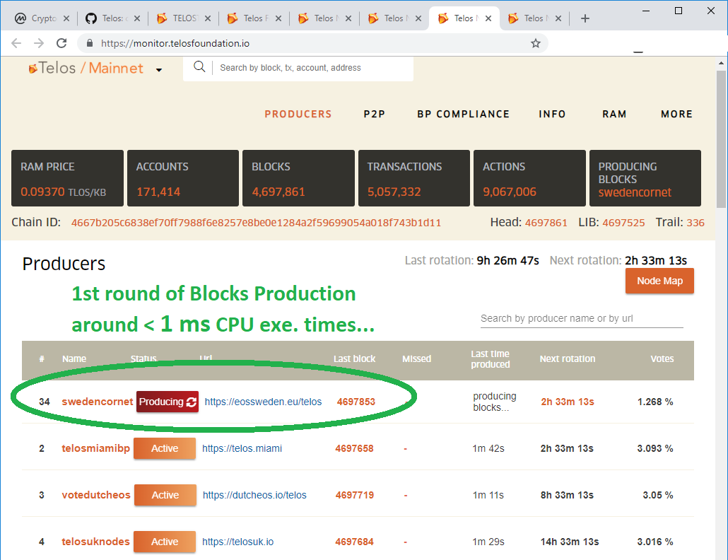Click the RAM PRICE card

[x=67, y=178]
